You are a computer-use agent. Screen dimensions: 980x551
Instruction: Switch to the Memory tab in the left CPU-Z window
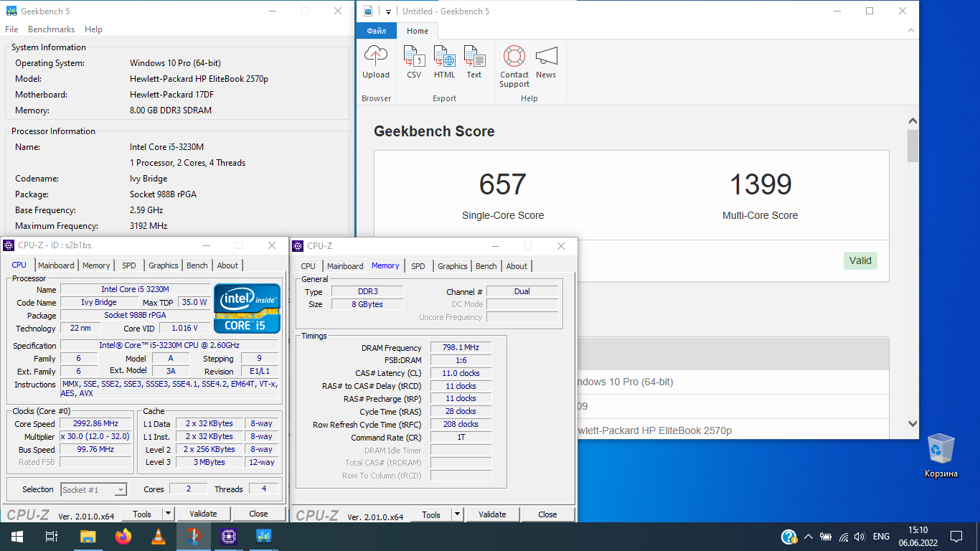coord(96,265)
